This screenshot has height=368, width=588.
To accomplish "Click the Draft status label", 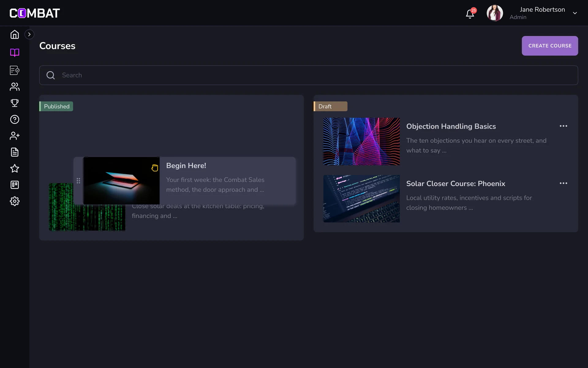I will tap(330, 106).
